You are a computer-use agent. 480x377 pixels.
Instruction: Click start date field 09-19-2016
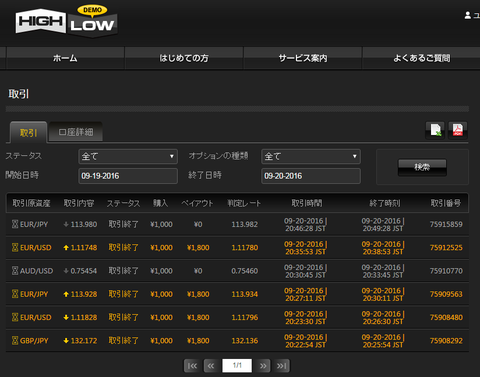(128, 176)
